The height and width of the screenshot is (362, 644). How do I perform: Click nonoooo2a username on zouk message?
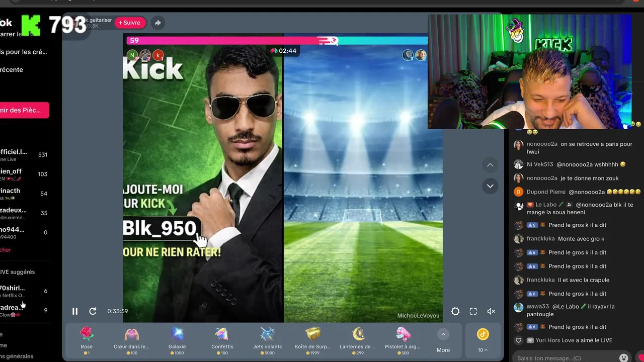(x=542, y=178)
